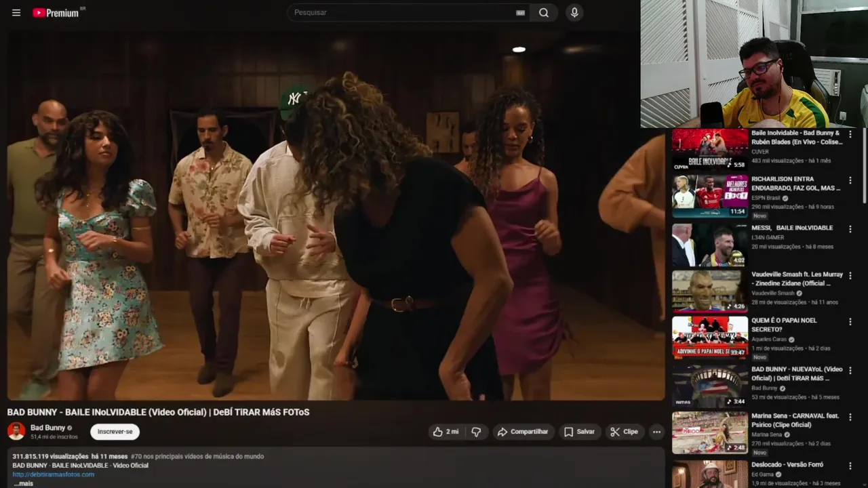
Task: Click the magnifier search button
Action: tap(544, 13)
